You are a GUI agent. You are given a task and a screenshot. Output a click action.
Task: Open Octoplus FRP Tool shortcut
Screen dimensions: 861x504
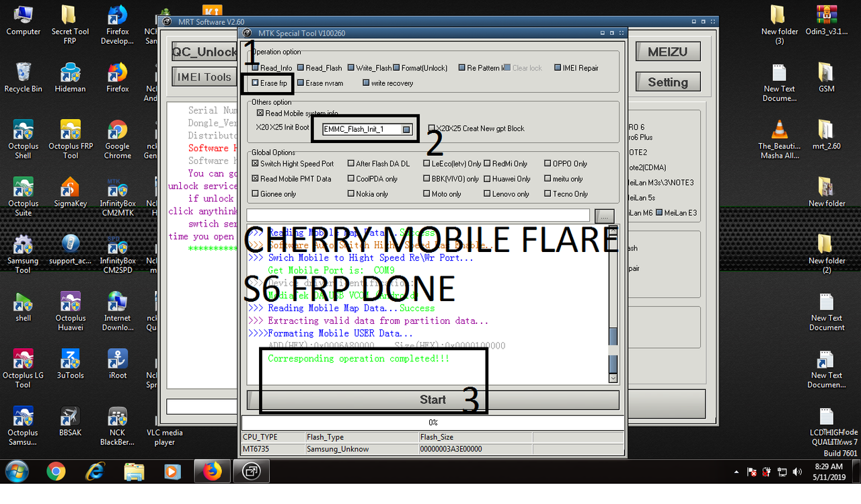pos(70,139)
